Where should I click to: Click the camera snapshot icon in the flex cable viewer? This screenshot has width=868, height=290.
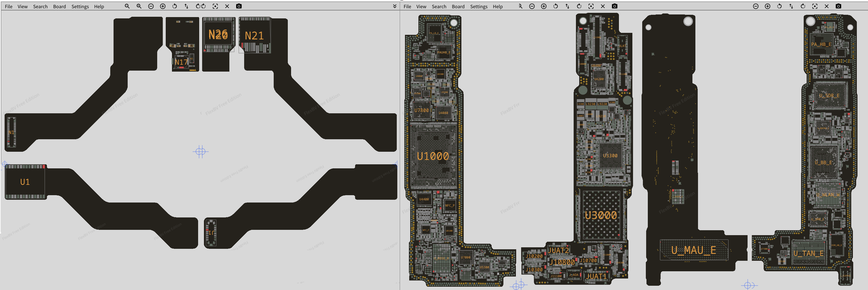[x=239, y=6]
